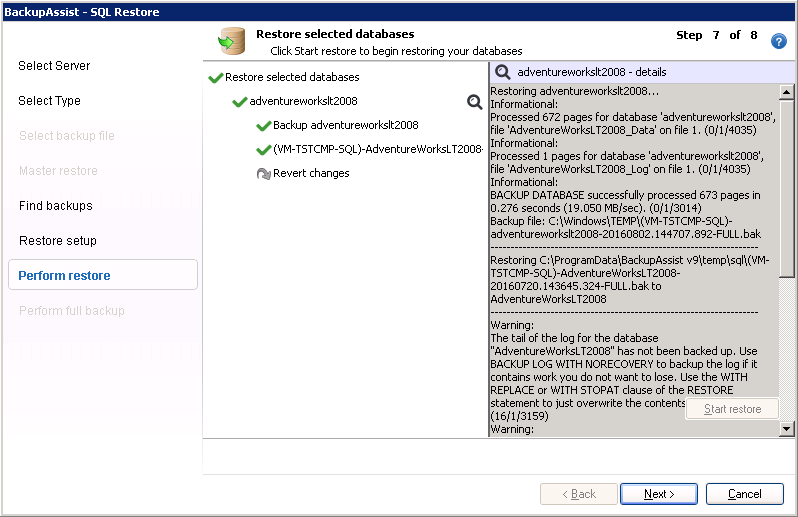Screen dimensions: 798x517
Task: Click green checkmark next to Restore selected databases
Action: [216, 77]
